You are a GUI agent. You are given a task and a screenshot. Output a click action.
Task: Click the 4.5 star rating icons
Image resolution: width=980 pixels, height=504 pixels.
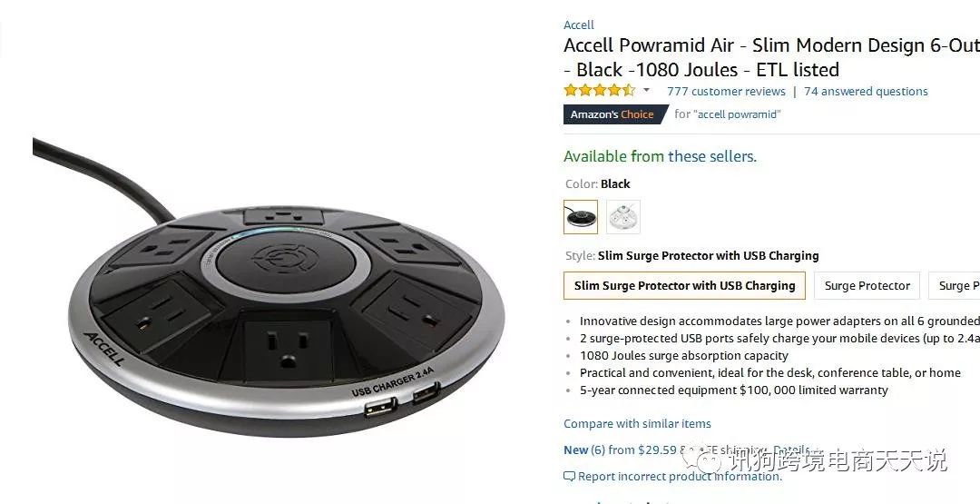(600, 91)
